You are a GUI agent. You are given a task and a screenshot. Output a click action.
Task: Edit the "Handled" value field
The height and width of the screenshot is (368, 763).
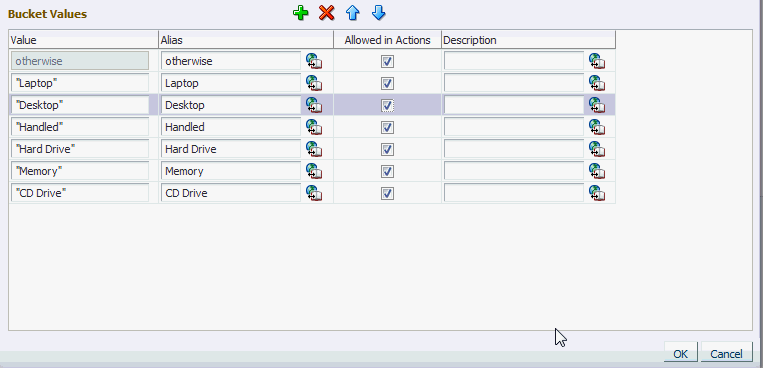(80, 127)
